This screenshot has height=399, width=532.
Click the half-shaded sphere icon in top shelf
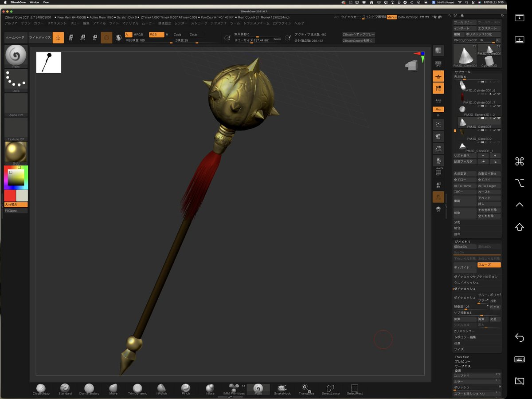pos(118,38)
